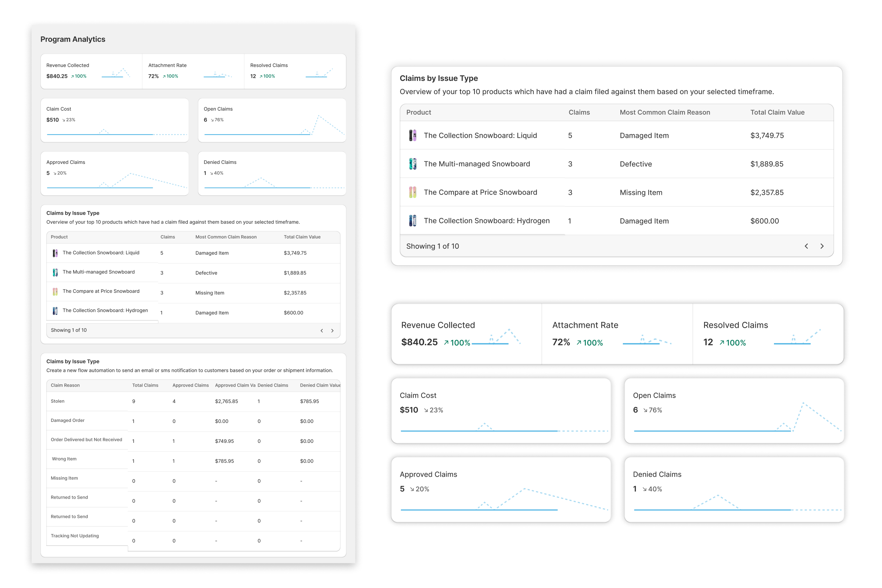Click $1,889.85 in the large Claims table
The width and height of the screenshot is (882, 588).
[767, 164]
